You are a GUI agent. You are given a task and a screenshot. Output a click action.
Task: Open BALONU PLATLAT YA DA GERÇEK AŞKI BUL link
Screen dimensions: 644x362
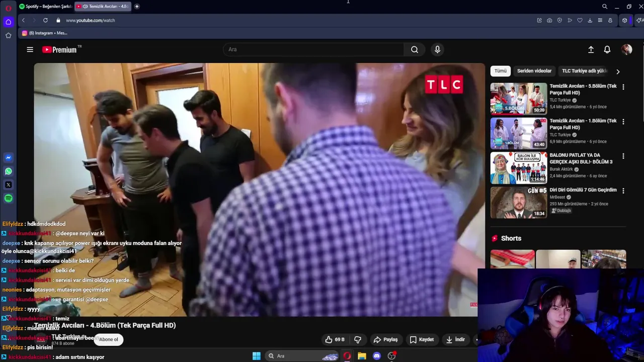(581, 158)
